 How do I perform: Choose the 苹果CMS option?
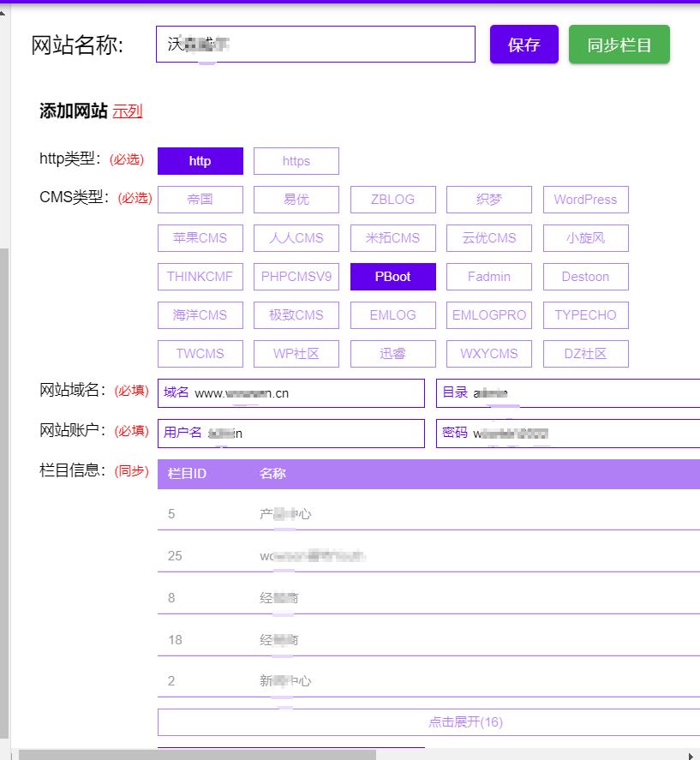200,238
